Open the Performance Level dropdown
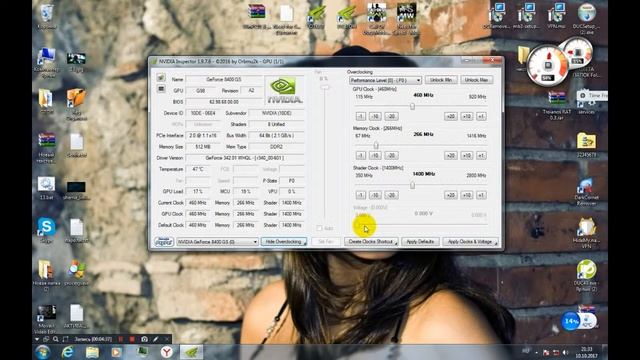This screenshot has height=360, width=640. pos(385,80)
